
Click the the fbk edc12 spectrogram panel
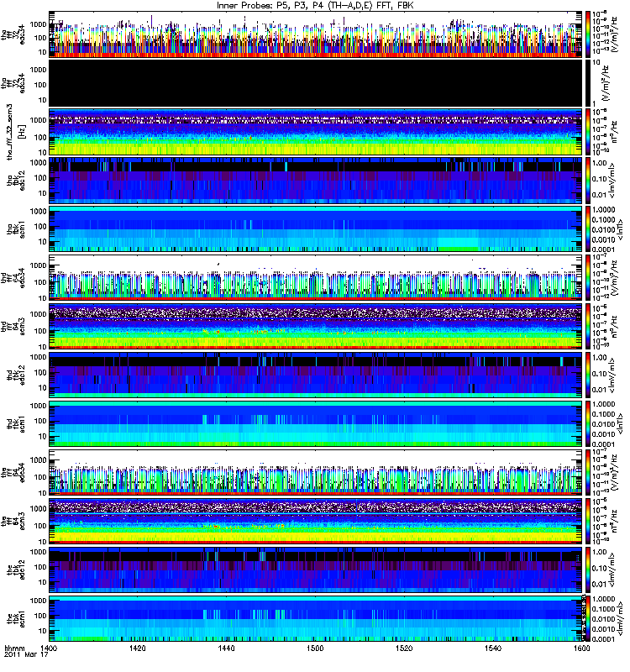316,570
